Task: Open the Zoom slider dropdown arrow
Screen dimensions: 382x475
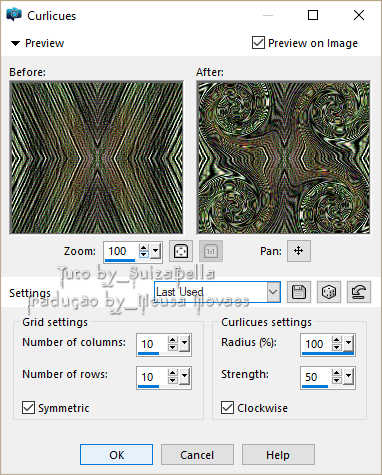Action: click(x=156, y=251)
